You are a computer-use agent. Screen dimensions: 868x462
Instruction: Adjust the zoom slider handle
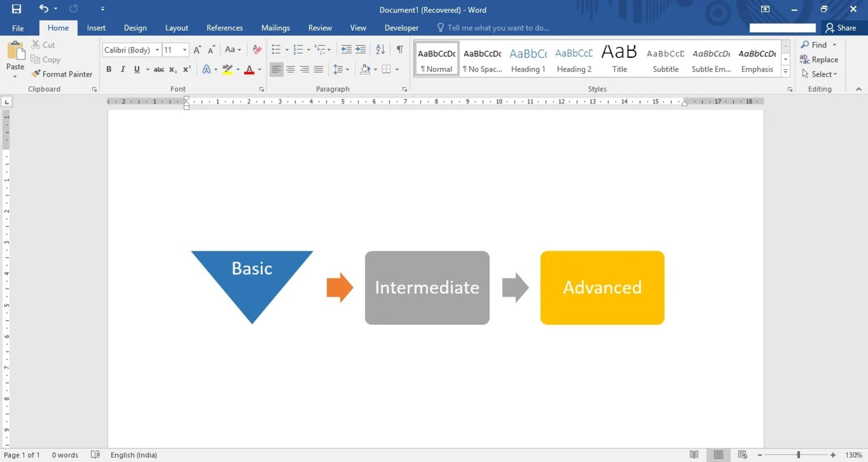pyautogui.click(x=798, y=455)
